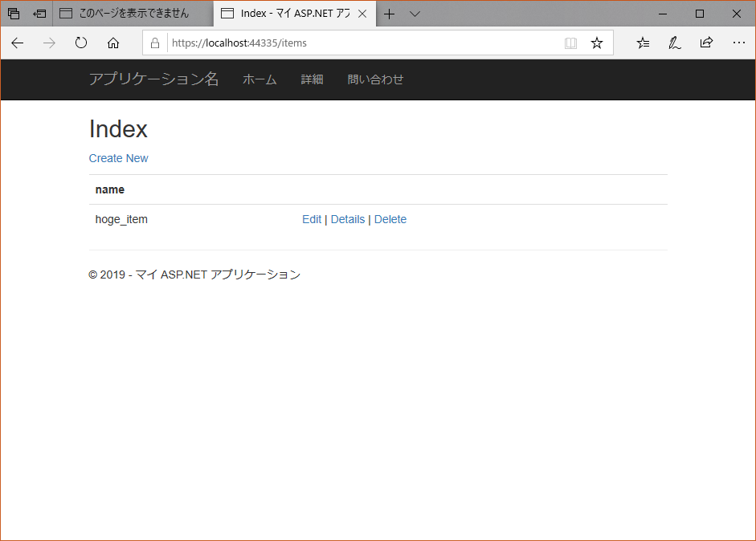Open a new browser tab
This screenshot has width=756, height=541.
point(390,14)
